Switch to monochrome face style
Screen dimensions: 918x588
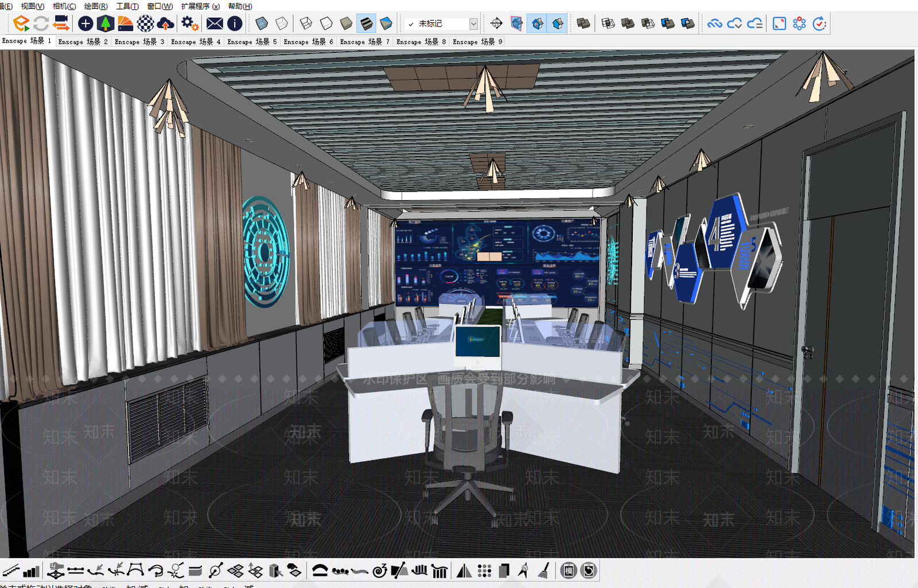pos(386,24)
